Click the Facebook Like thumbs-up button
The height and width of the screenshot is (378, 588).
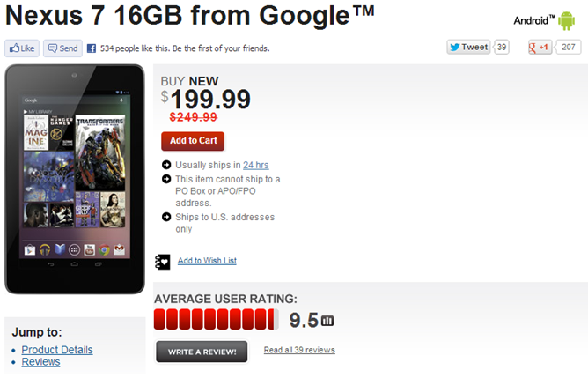pyautogui.click(x=22, y=48)
